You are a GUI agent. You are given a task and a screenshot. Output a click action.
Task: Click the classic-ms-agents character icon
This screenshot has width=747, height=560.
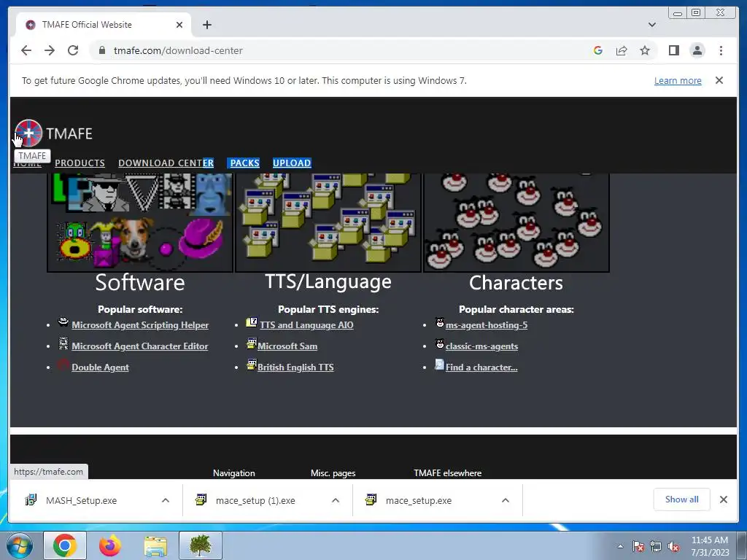(440, 343)
